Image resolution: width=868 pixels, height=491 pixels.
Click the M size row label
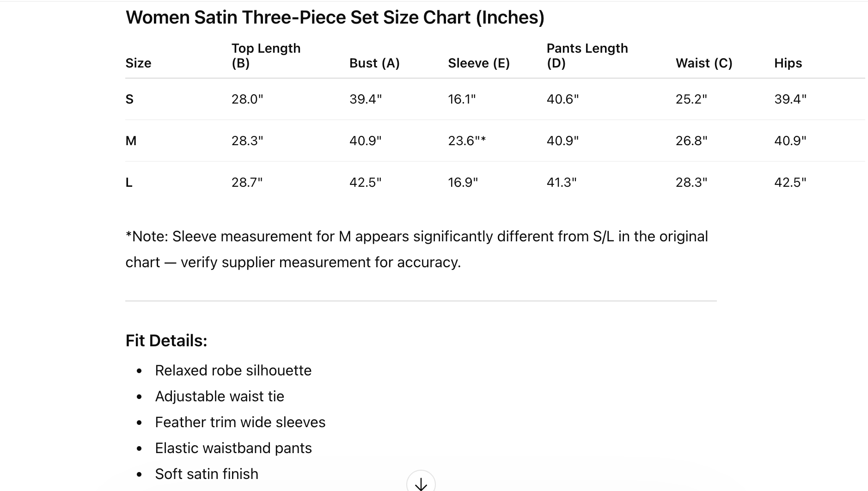(131, 141)
